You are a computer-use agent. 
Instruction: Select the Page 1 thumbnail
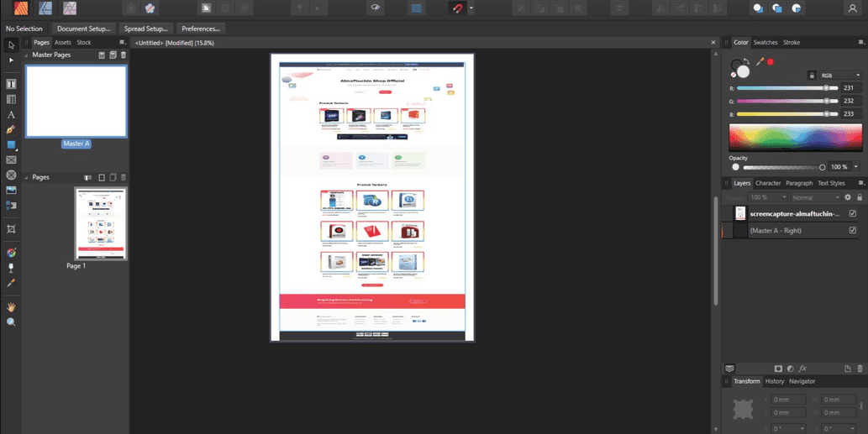tap(101, 223)
